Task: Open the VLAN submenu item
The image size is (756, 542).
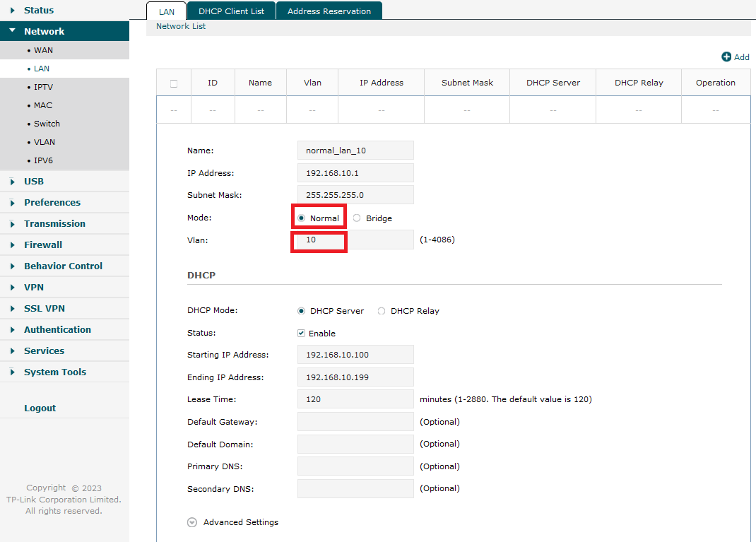Action: click(64, 142)
